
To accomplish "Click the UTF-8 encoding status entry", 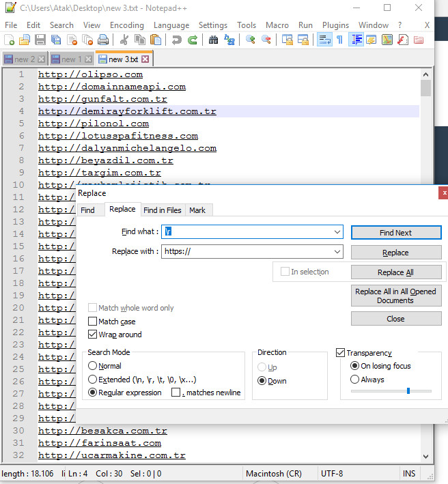I will pos(332,474).
